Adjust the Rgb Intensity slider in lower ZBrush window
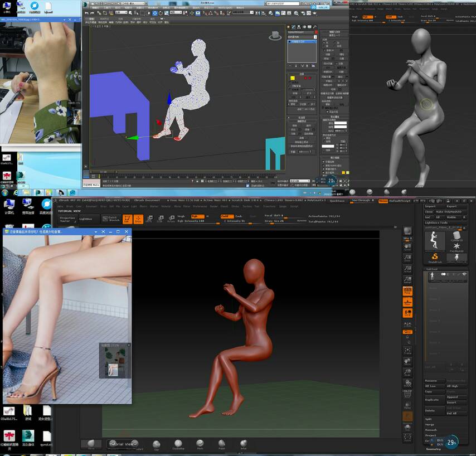The width and height of the screenshot is (476, 456). tap(199, 221)
